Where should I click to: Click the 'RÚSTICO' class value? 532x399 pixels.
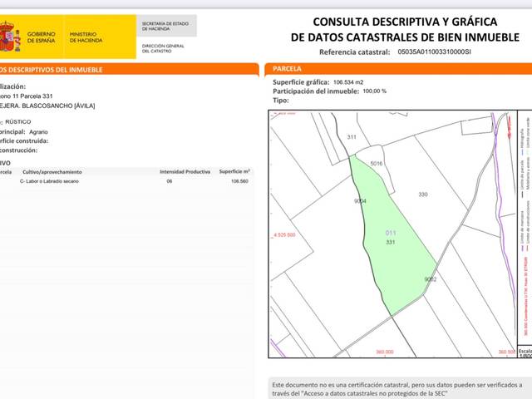18,122
